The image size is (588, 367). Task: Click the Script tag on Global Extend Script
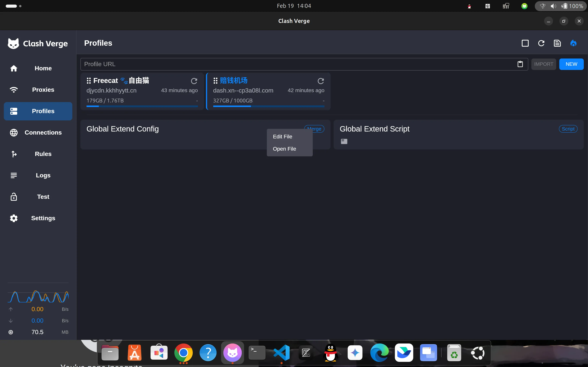568,129
